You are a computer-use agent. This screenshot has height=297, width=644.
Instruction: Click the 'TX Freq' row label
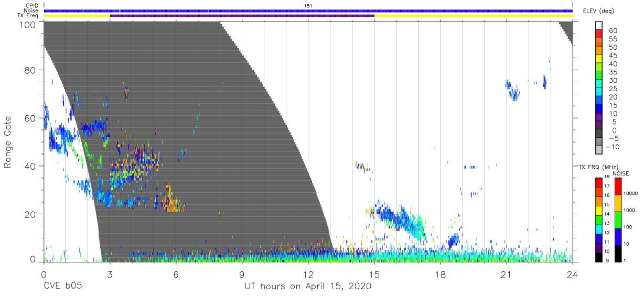(29, 16)
